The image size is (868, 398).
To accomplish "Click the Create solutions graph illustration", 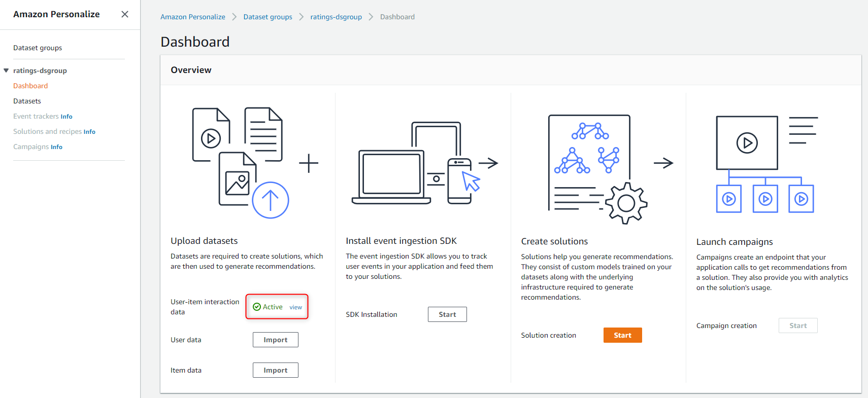I will point(597,169).
